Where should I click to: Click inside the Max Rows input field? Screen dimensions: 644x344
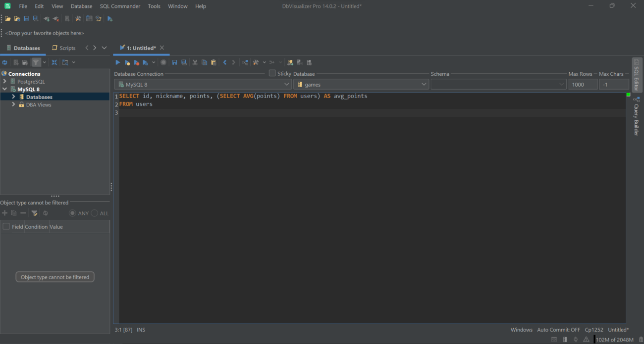583,84
